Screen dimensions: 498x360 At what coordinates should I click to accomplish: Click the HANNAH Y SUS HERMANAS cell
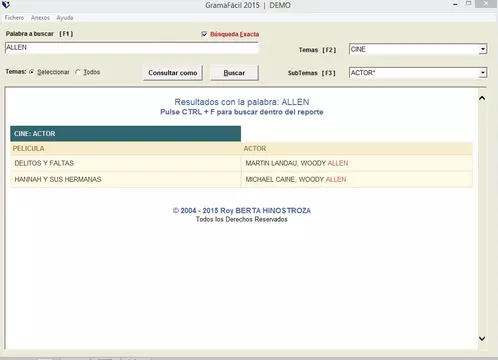coord(126,179)
